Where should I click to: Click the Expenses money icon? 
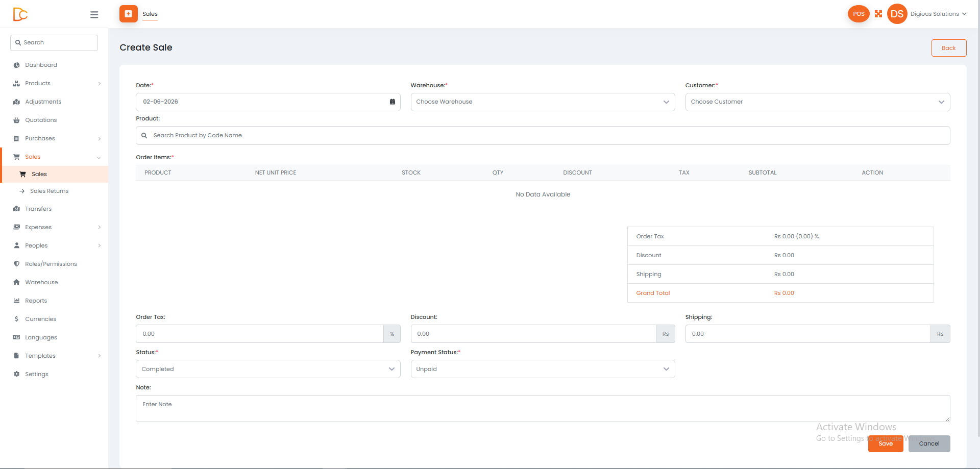point(16,227)
